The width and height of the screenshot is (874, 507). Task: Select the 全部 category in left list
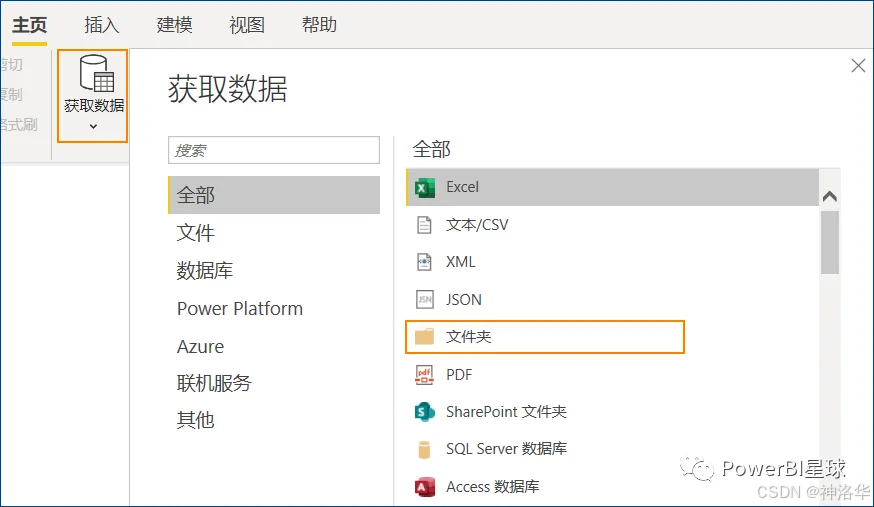pyautogui.click(x=274, y=195)
